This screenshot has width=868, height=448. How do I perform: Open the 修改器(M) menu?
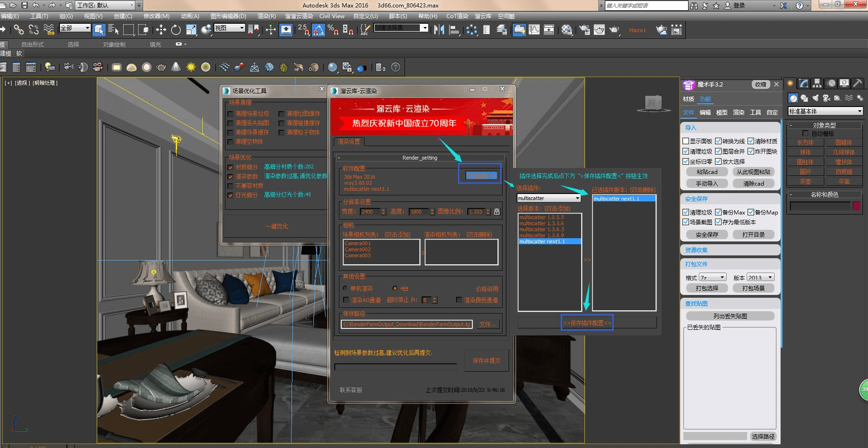point(157,16)
